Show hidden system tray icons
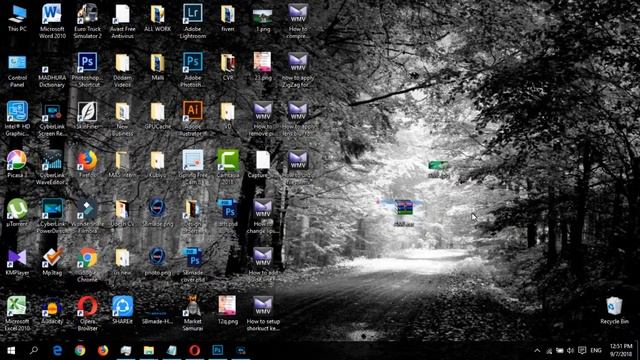The image size is (640, 360). tap(537, 351)
